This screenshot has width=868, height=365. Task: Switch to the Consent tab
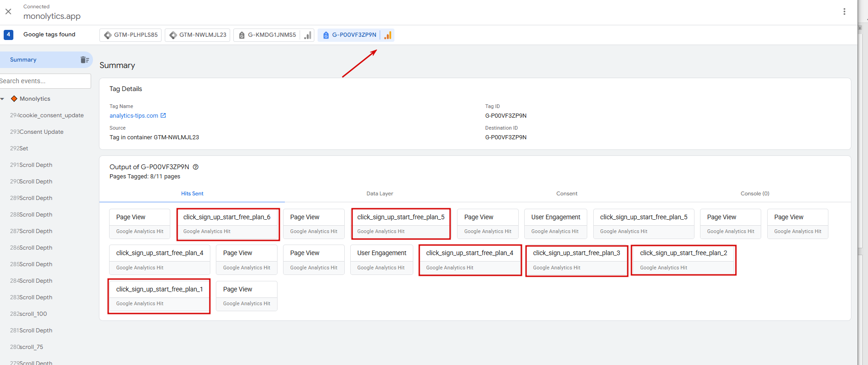click(x=567, y=194)
